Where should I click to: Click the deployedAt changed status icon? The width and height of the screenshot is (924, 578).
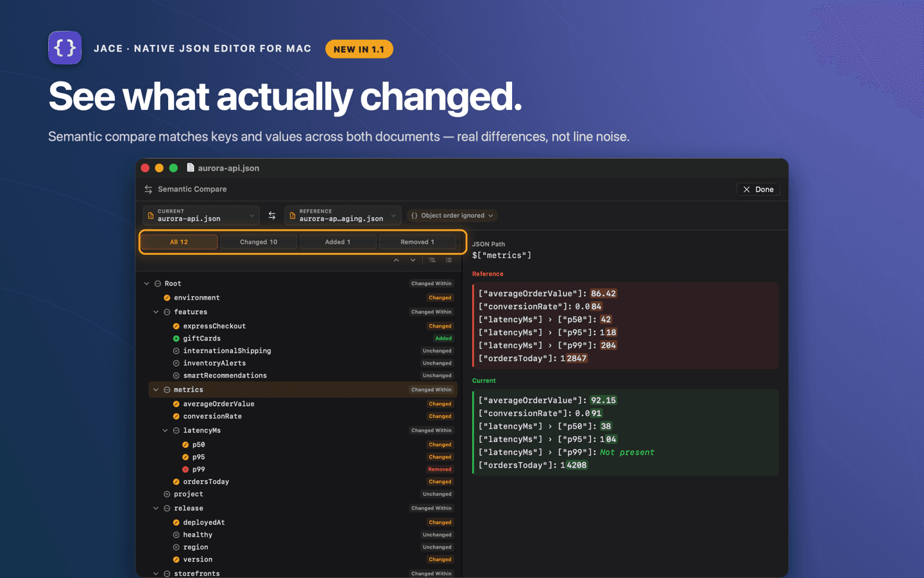[176, 522]
